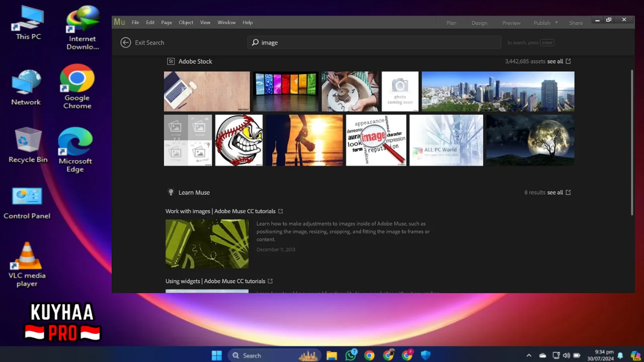The width and height of the screenshot is (644, 362).
Task: Click the December 11, 2013 date text
Action: tap(276, 249)
